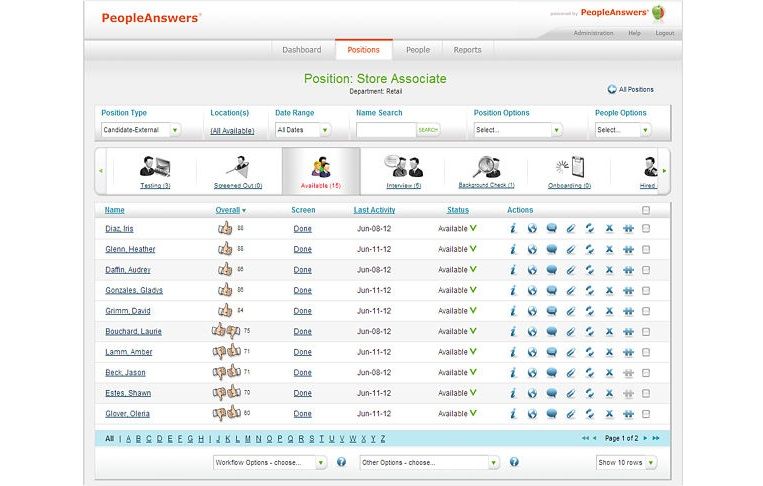Check the box for Grimm, David
This screenshot has height=486, width=763.
[x=646, y=311]
